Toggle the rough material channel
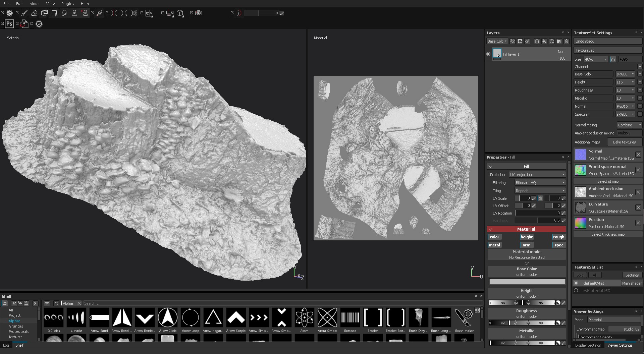The height and width of the screenshot is (354, 644). click(558, 237)
